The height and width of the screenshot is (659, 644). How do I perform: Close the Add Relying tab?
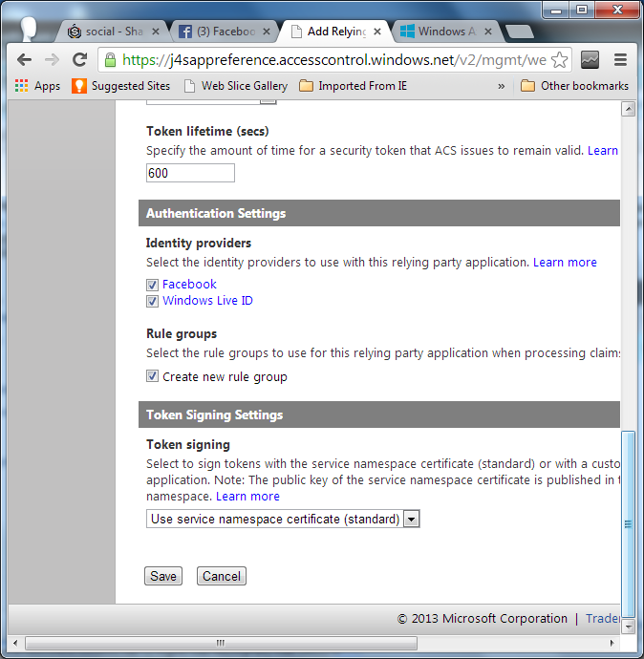[377, 32]
